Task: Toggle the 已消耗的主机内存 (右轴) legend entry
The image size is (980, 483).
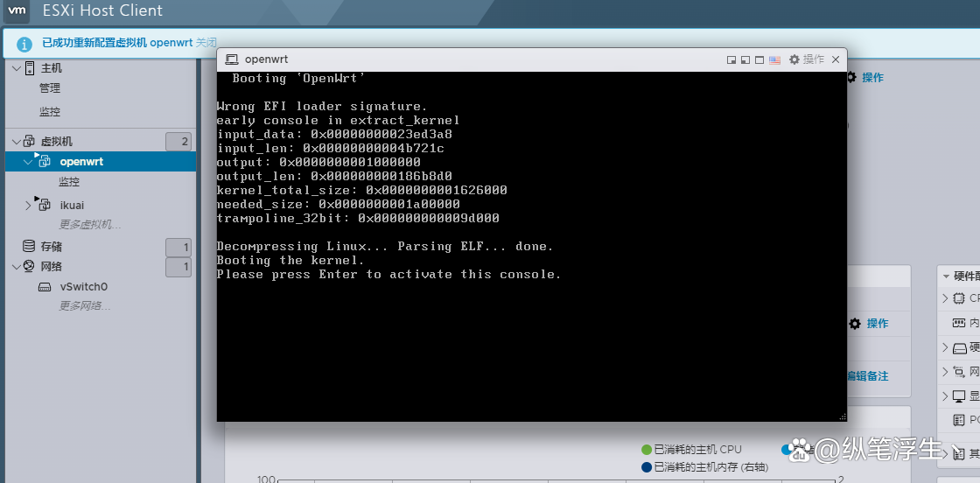Action: pyautogui.click(x=705, y=467)
